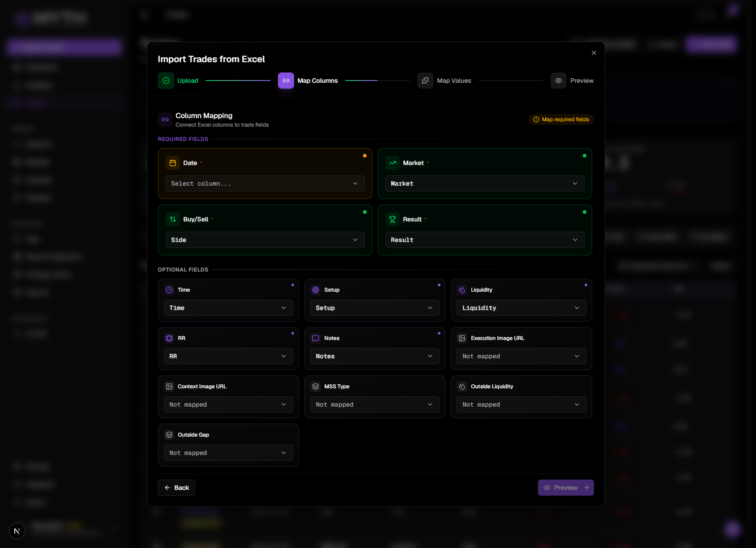Viewport: 756px width, 548px height.
Task: Click the purple Preview button
Action: [x=566, y=488]
